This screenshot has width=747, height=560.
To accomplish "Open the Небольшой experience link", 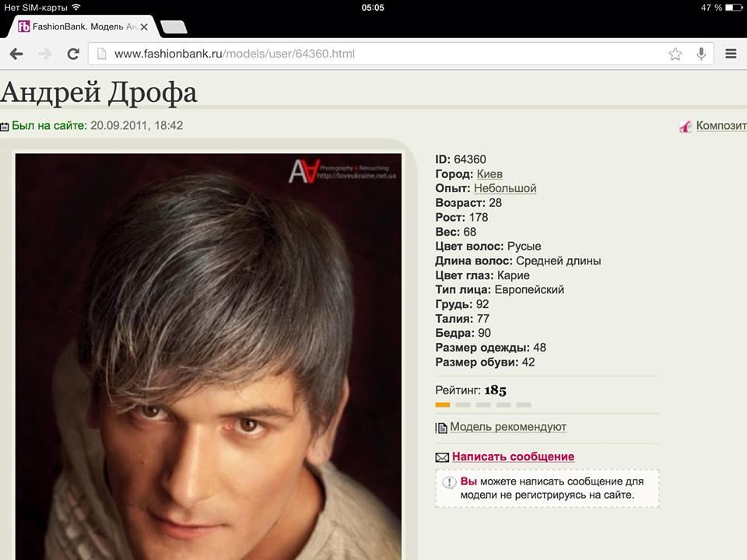I will pyautogui.click(x=505, y=188).
